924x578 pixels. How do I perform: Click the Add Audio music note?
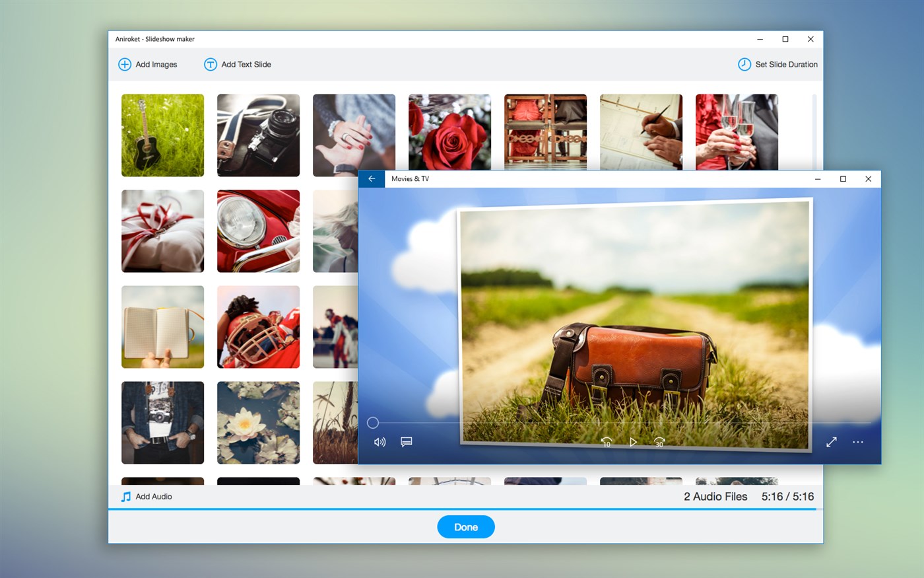coord(125,497)
